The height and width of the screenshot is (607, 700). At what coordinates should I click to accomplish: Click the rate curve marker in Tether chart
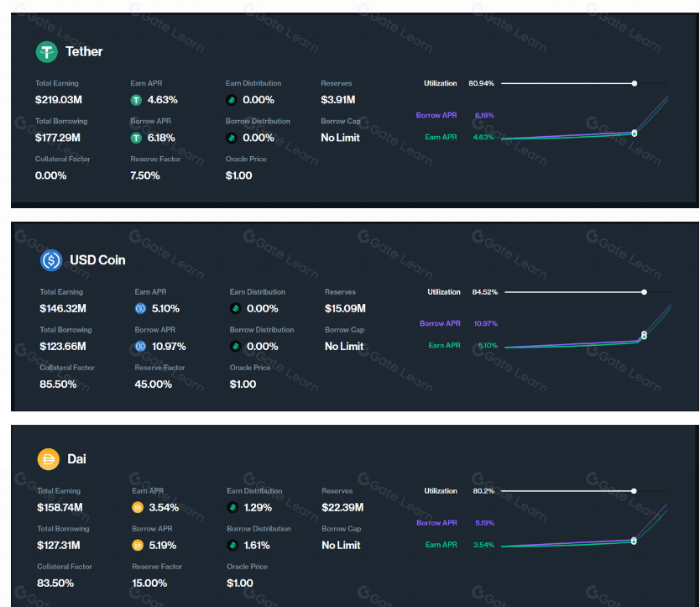(x=635, y=133)
